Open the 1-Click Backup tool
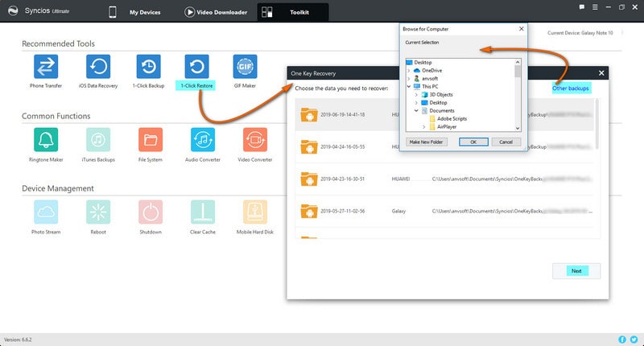This screenshot has width=644, height=346. pyautogui.click(x=148, y=67)
